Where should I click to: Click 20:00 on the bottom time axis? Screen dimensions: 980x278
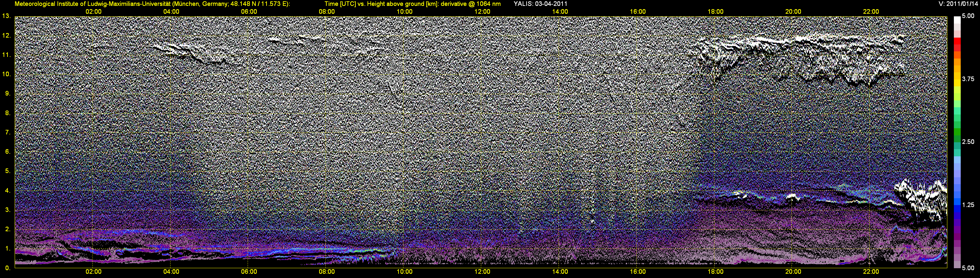tap(793, 272)
